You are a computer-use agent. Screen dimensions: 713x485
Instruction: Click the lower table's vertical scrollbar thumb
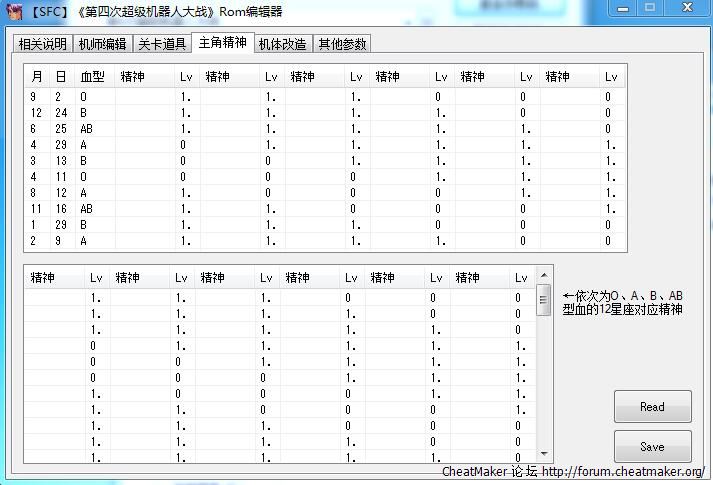(544, 299)
